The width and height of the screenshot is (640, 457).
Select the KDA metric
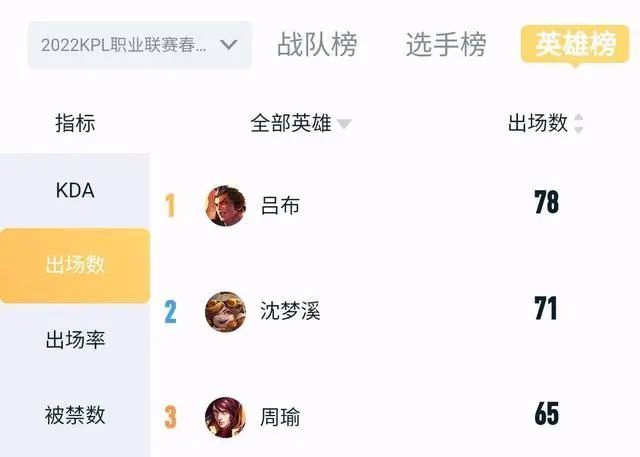[x=75, y=191]
